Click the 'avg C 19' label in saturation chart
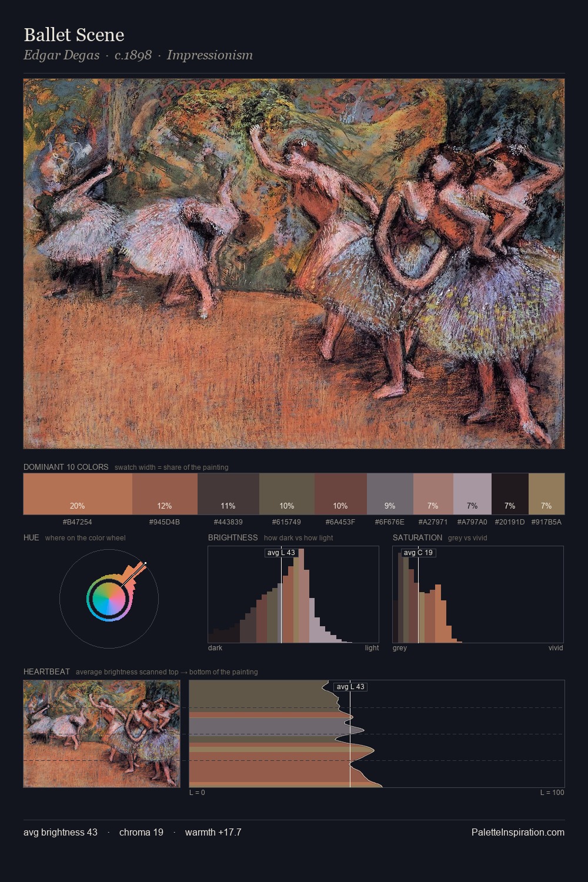The width and height of the screenshot is (588, 882). click(419, 553)
